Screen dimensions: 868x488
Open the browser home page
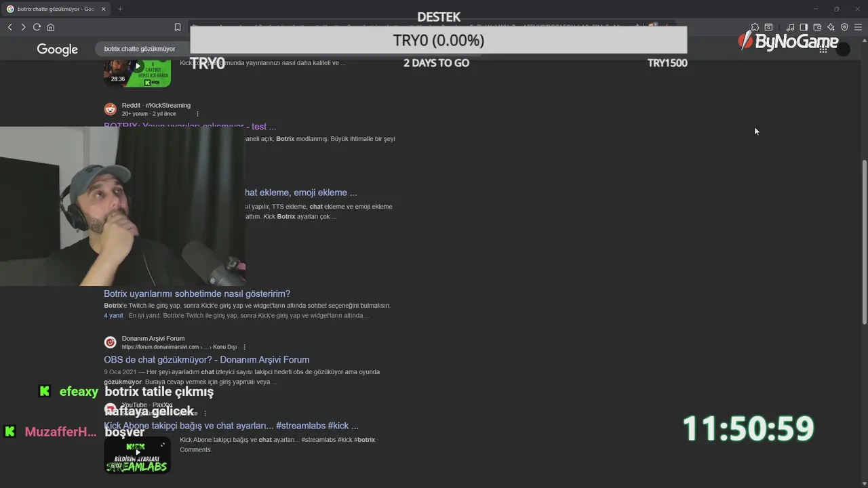50,27
